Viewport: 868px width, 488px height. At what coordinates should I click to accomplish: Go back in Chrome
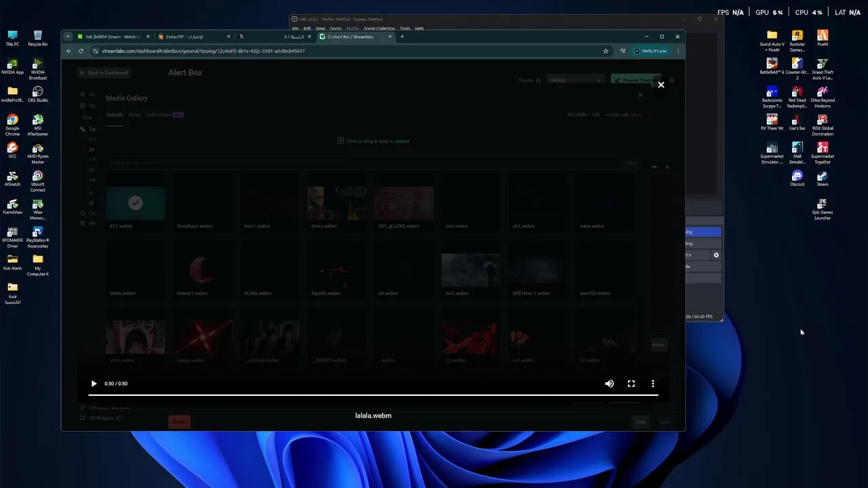point(68,51)
